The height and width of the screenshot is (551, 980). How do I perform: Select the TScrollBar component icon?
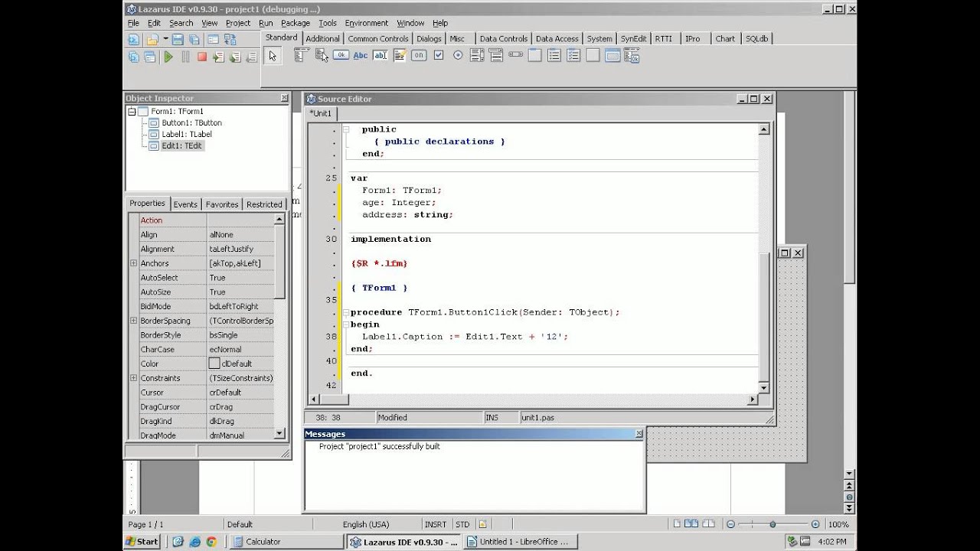pyautogui.click(x=515, y=55)
